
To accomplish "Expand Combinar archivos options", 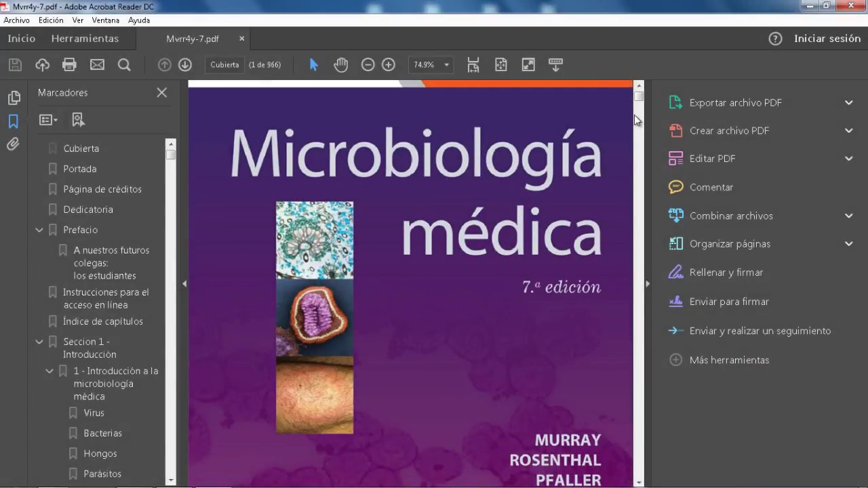I will [848, 216].
